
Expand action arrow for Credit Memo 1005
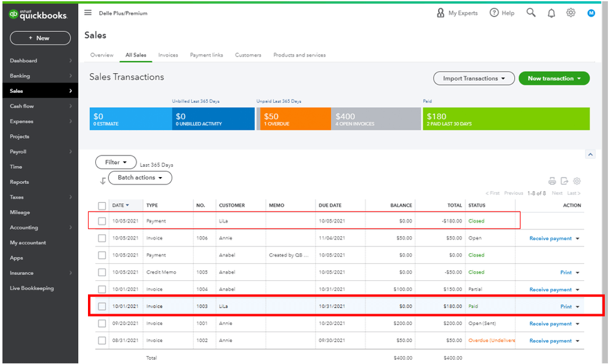(x=578, y=272)
